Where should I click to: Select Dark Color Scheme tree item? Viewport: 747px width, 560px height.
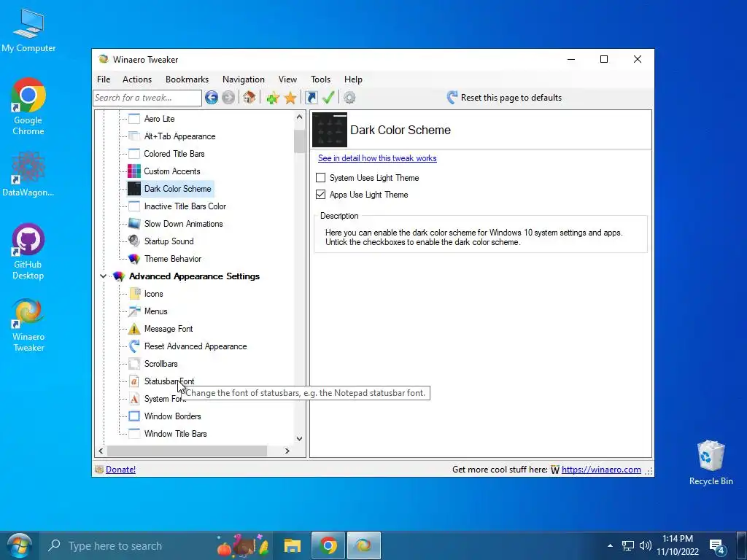(x=178, y=189)
